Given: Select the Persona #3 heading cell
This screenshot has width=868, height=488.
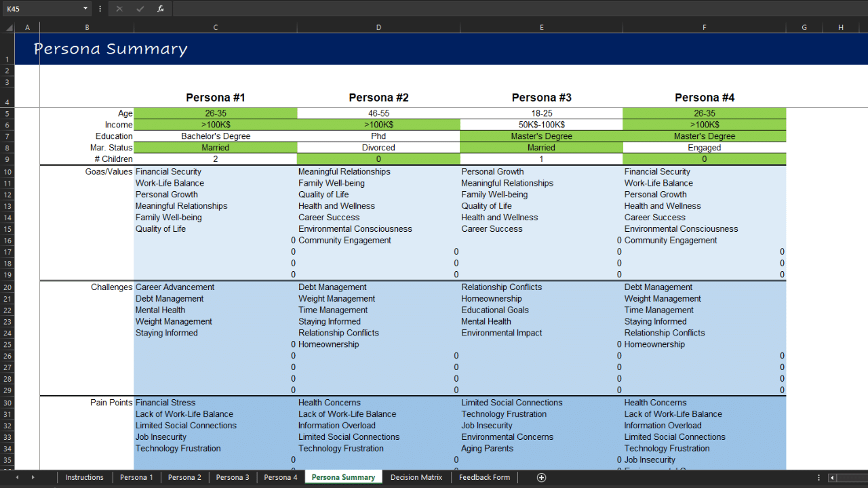Looking at the screenshot, I should click(541, 98).
